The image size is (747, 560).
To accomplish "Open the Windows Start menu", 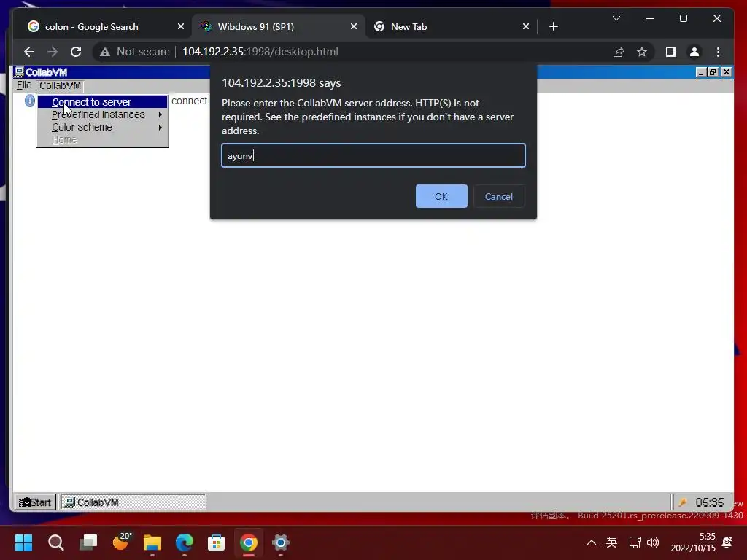I will (23, 542).
